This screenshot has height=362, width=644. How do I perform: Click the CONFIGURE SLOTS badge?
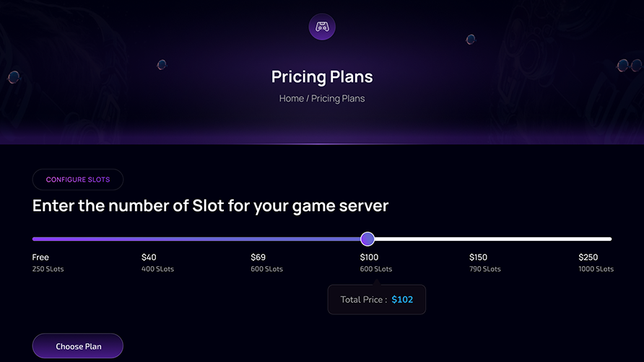[78, 180]
